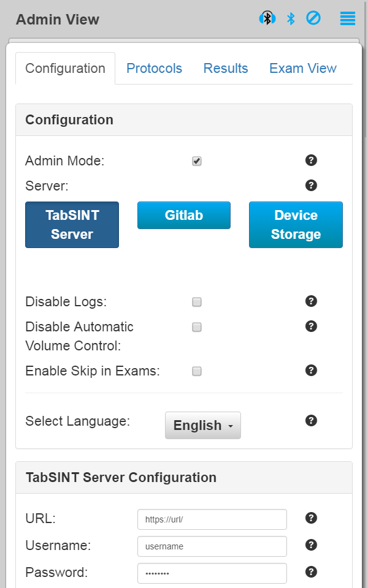Uncheck the Admin Mode checkbox
The image size is (368, 588).
click(x=197, y=161)
